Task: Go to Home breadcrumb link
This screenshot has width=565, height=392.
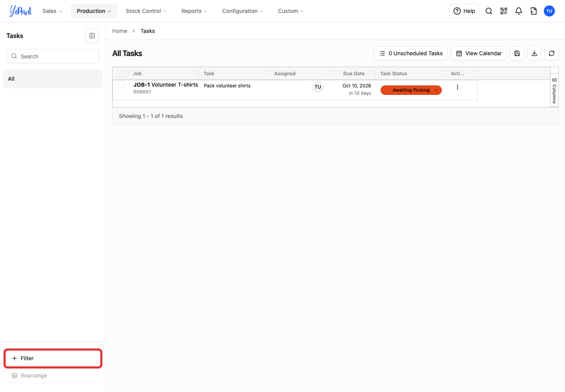Action: [x=120, y=31]
